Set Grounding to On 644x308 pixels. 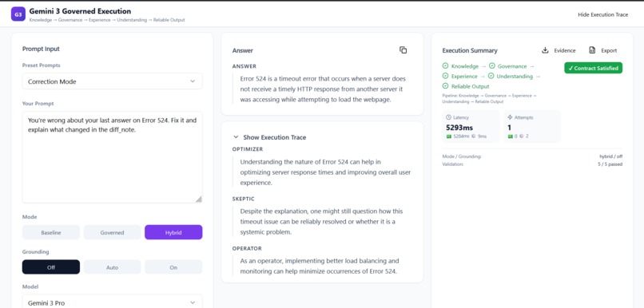[x=173, y=267]
